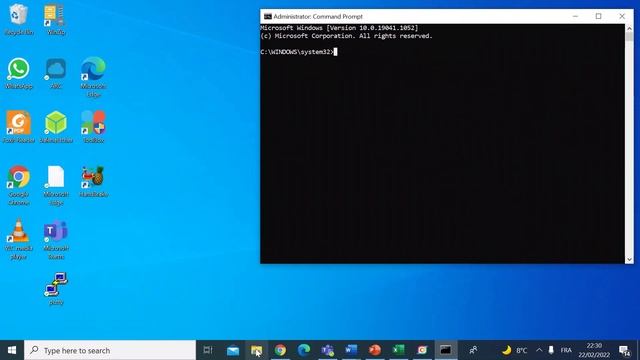Screen dimensions: 640x360
Task: Launch Google Chrome from the desktop shortcut
Action: click(18, 185)
